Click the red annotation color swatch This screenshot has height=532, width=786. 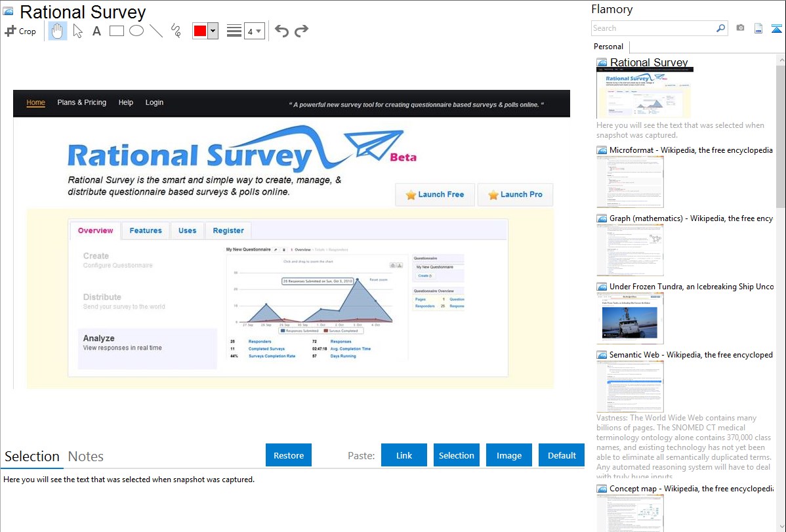pyautogui.click(x=200, y=31)
